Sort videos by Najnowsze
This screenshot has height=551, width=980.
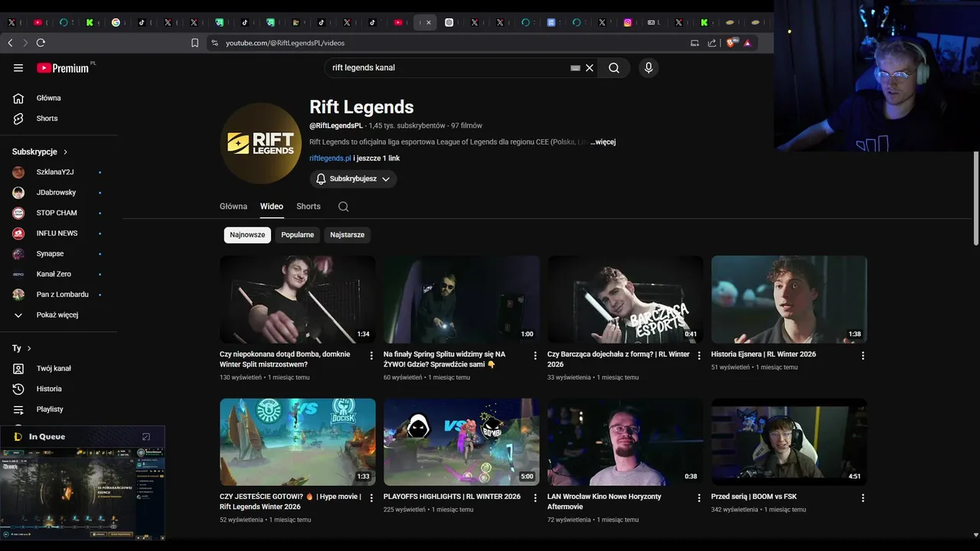pos(247,235)
